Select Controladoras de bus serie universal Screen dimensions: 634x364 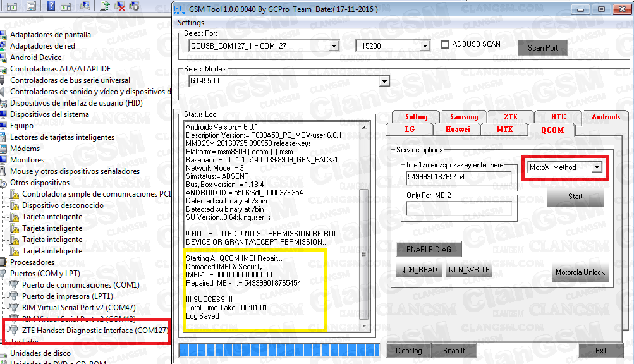click(x=70, y=80)
